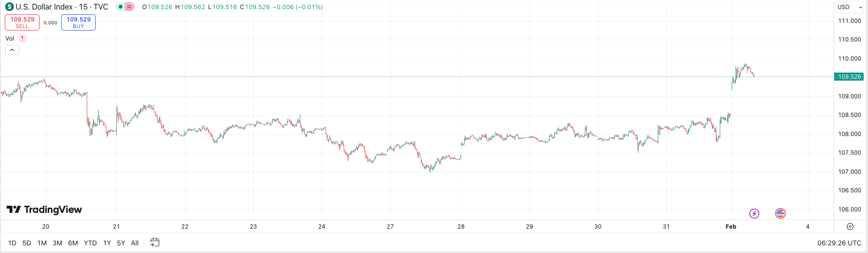This screenshot has width=868, height=253.
Task: Collapse the indicator legend with chevron
Action: pyautogui.click(x=12, y=50)
